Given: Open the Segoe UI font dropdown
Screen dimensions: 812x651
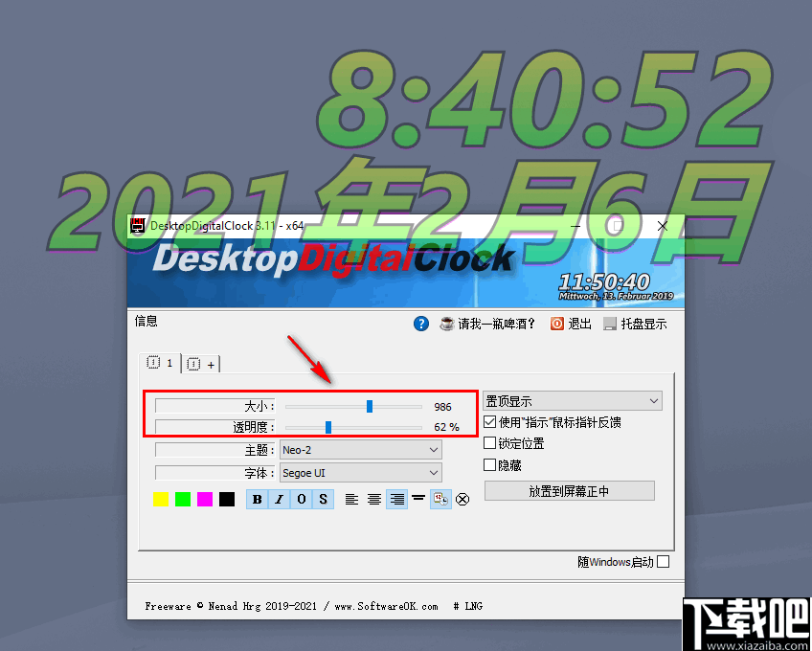Looking at the screenshot, I should [x=360, y=472].
